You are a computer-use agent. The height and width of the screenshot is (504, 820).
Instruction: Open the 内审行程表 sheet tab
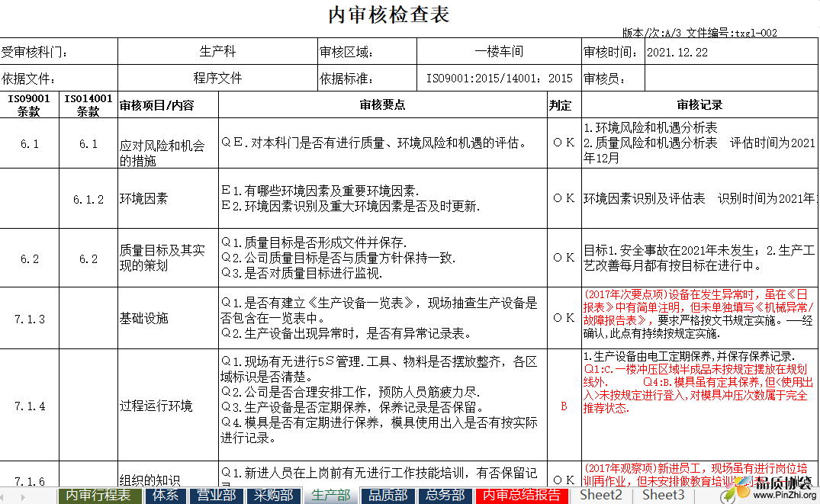click(98, 495)
